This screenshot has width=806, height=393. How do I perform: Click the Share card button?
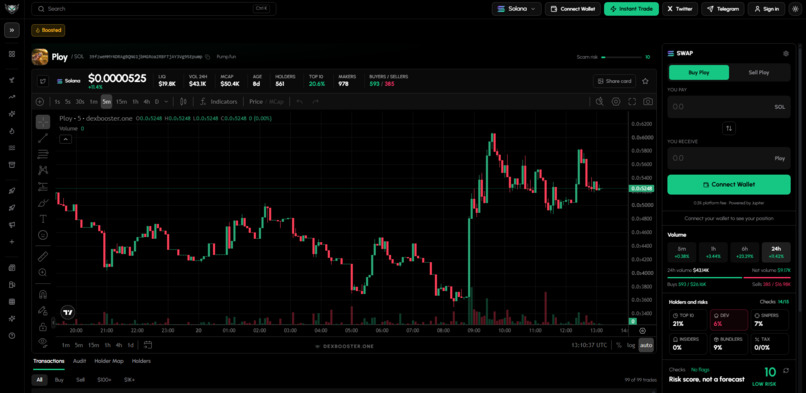pyautogui.click(x=615, y=81)
